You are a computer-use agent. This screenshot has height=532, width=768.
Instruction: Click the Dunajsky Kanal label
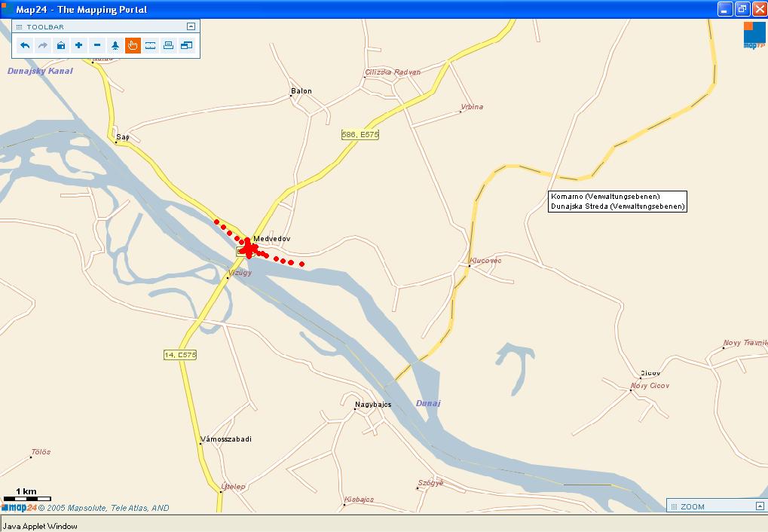(x=40, y=71)
